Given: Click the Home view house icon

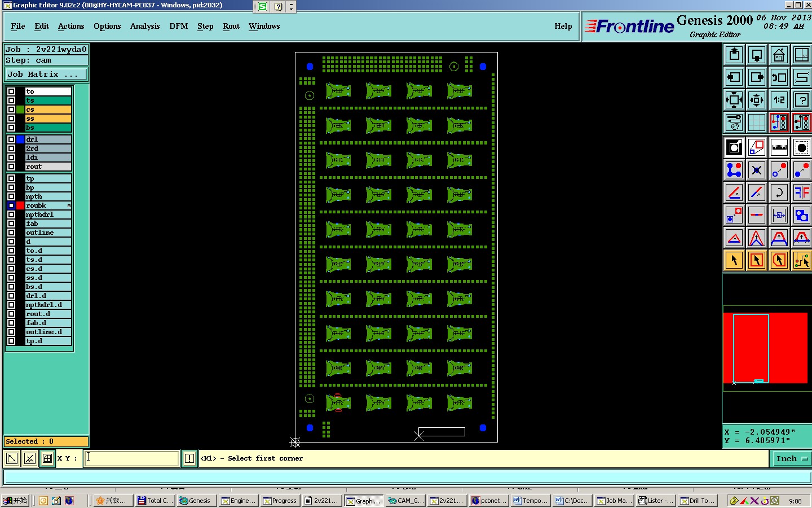Looking at the screenshot, I should (779, 55).
